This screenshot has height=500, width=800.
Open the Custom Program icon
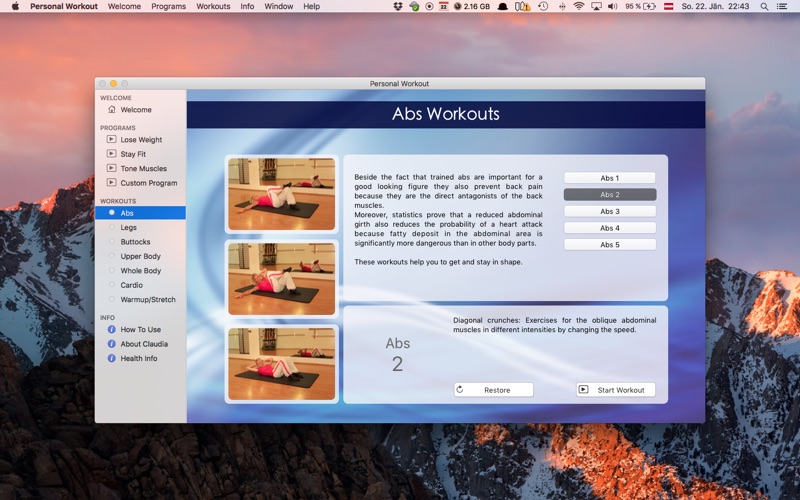click(111, 182)
